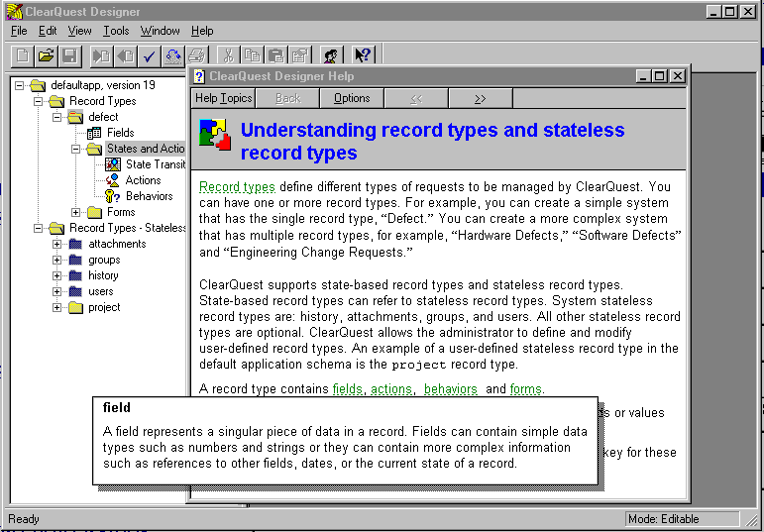Collapse the defaultapp, version 19 node
Viewport: 764px width, 532px height.
pyautogui.click(x=19, y=86)
